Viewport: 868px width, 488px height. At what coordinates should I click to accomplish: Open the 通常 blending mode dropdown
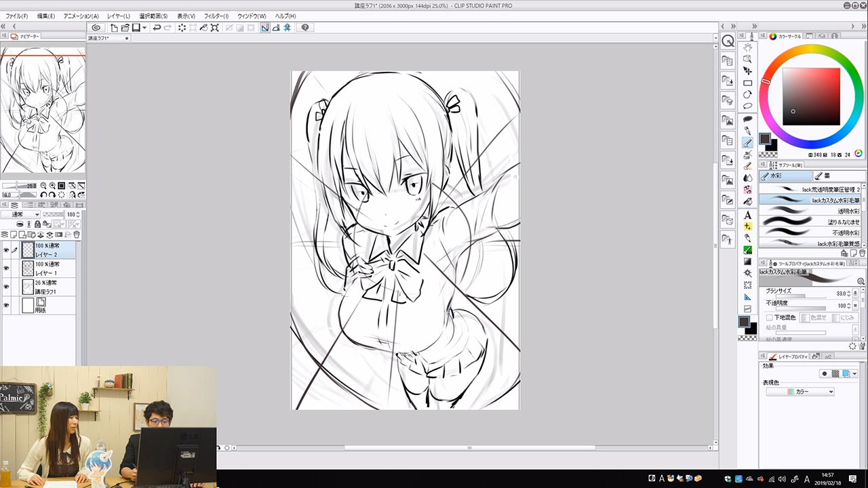coord(20,214)
